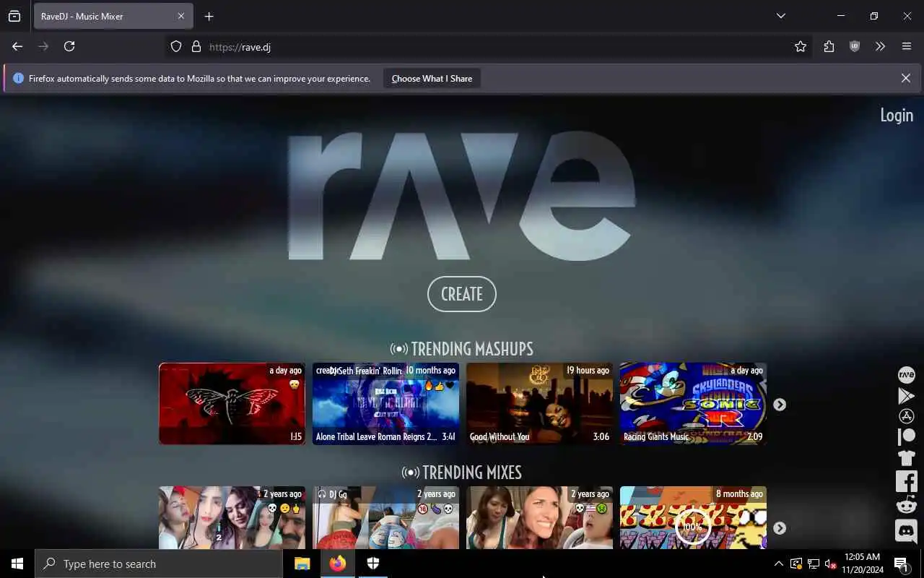Click the rave.dj address bar
The image size is (924, 578).
(x=491, y=46)
